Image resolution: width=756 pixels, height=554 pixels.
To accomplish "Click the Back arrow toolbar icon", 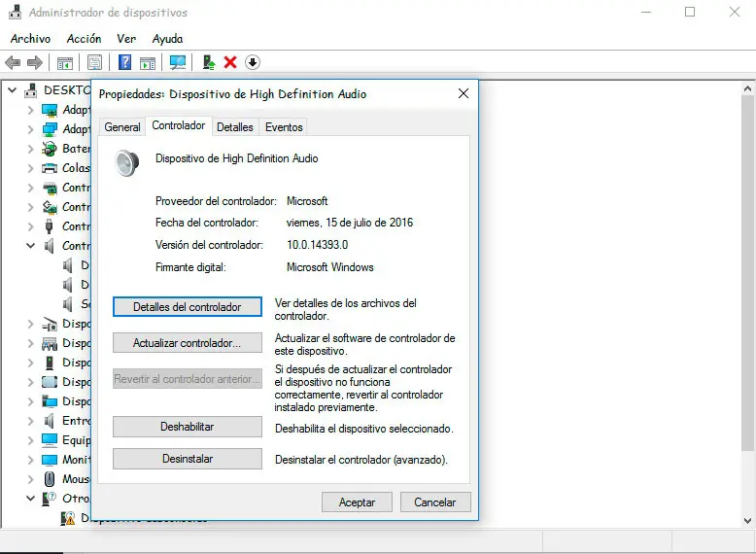I will coord(13,62).
